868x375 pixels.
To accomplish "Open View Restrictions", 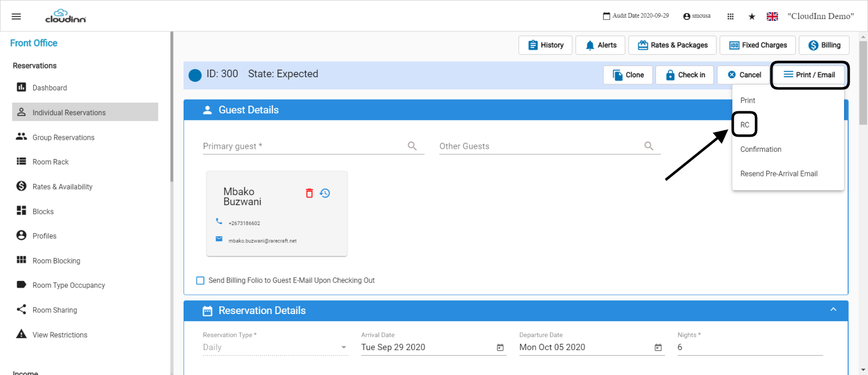I will tap(85, 334).
